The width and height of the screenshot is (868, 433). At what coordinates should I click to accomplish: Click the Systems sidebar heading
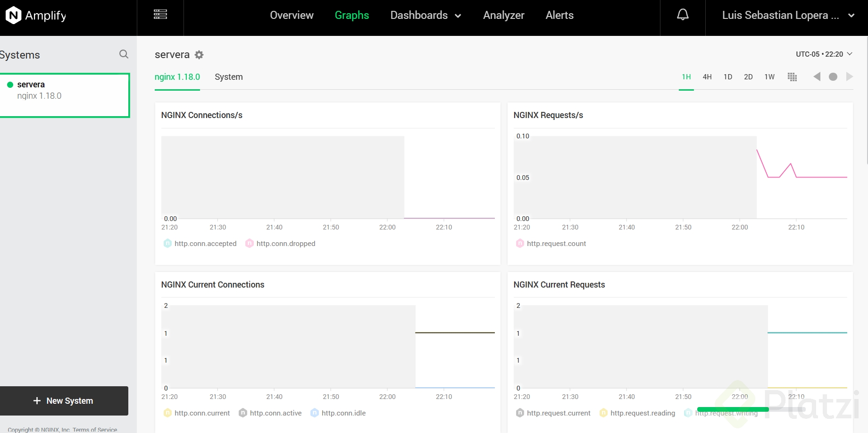pos(20,55)
